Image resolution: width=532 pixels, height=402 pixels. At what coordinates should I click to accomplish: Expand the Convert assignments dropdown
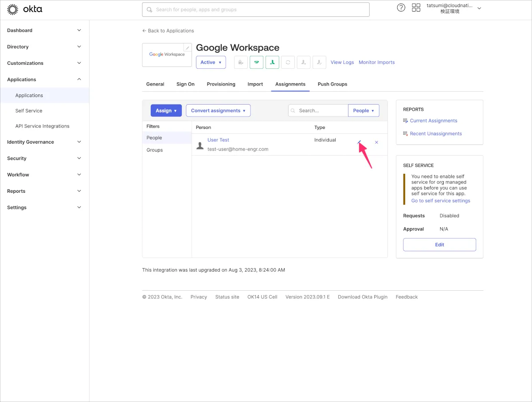(218, 110)
